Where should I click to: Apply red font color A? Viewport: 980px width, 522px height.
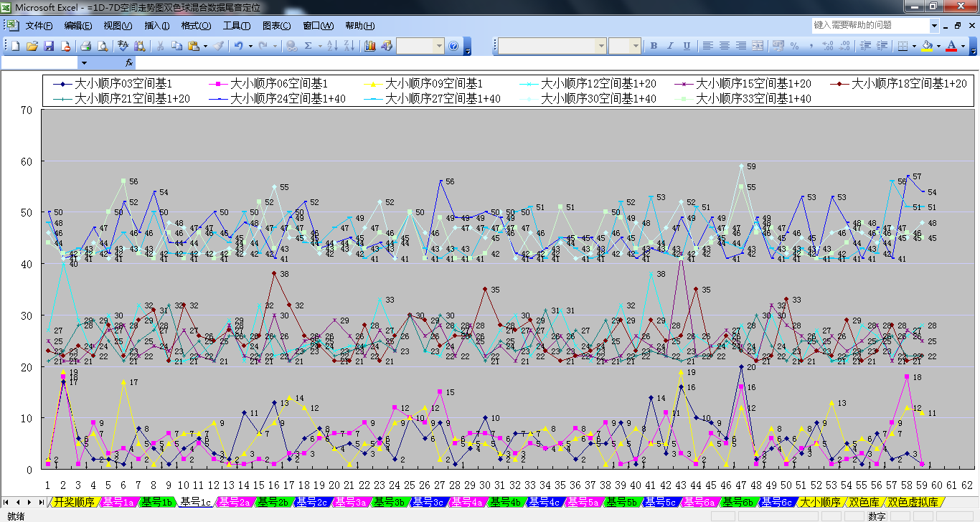pyautogui.click(x=952, y=46)
